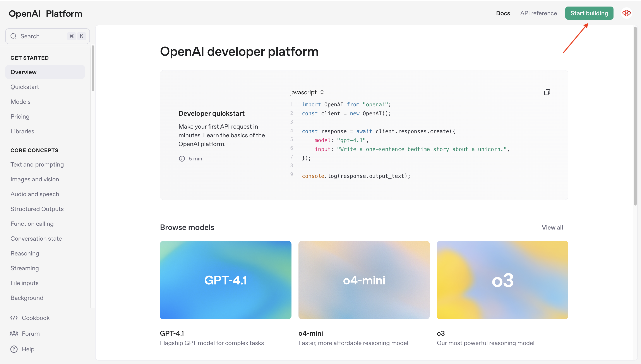
Task: Click the Start building button
Action: pos(589,13)
